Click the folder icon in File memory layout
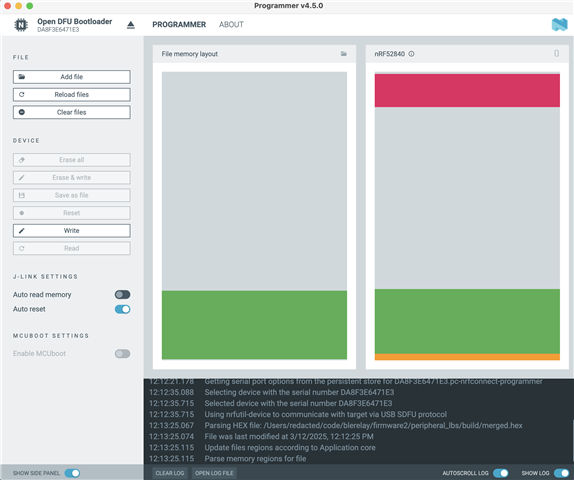Viewport: 574px width, 480px height. click(344, 54)
